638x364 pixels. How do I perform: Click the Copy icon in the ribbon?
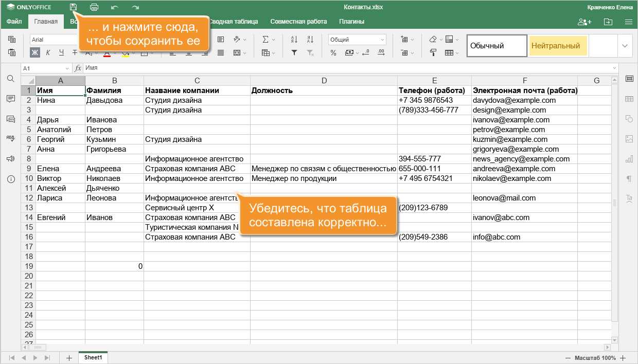pyautogui.click(x=12, y=40)
